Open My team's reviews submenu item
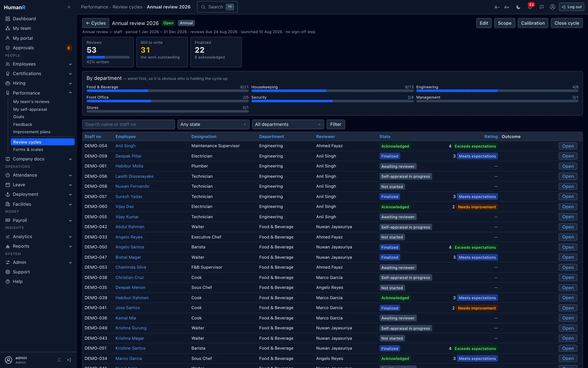This screenshot has width=588, height=368. click(x=31, y=102)
